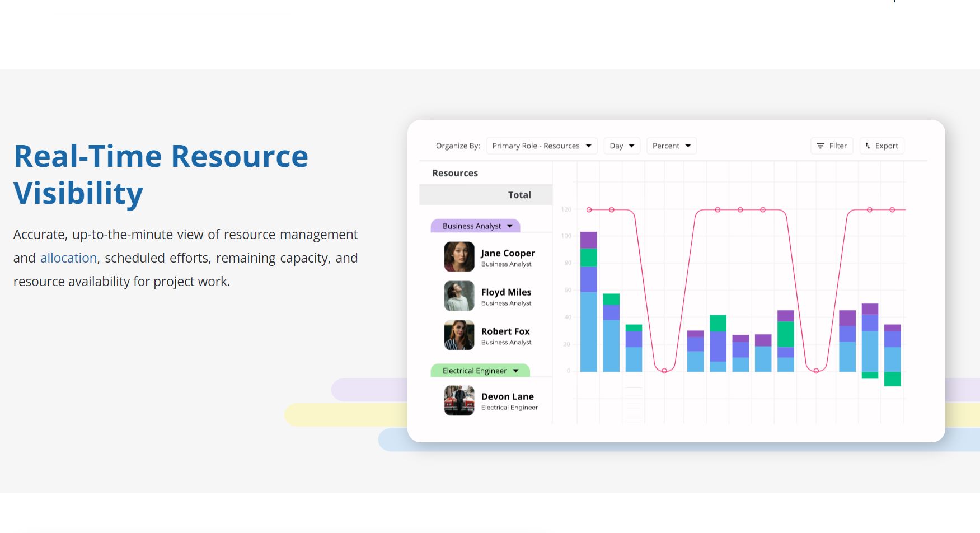Collapse the Electrical Engineer group
The image size is (980, 533).
515,370
